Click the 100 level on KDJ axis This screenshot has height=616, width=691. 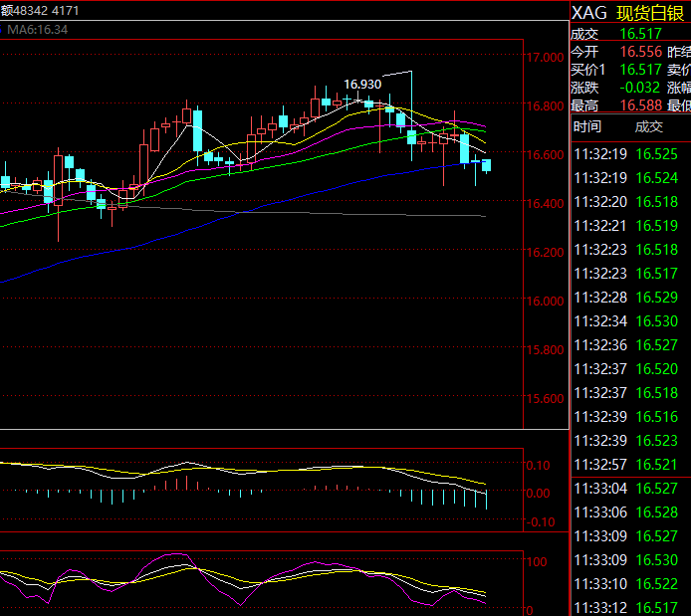[537, 562]
